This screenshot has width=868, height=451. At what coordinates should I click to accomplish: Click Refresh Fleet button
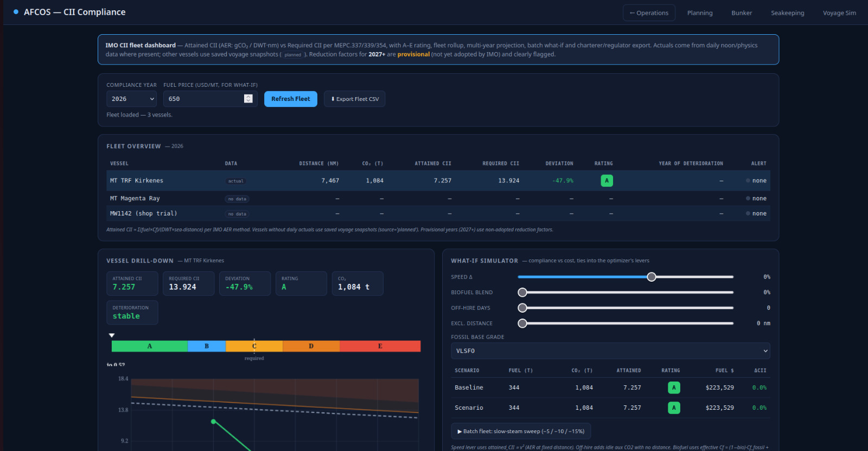(x=291, y=99)
